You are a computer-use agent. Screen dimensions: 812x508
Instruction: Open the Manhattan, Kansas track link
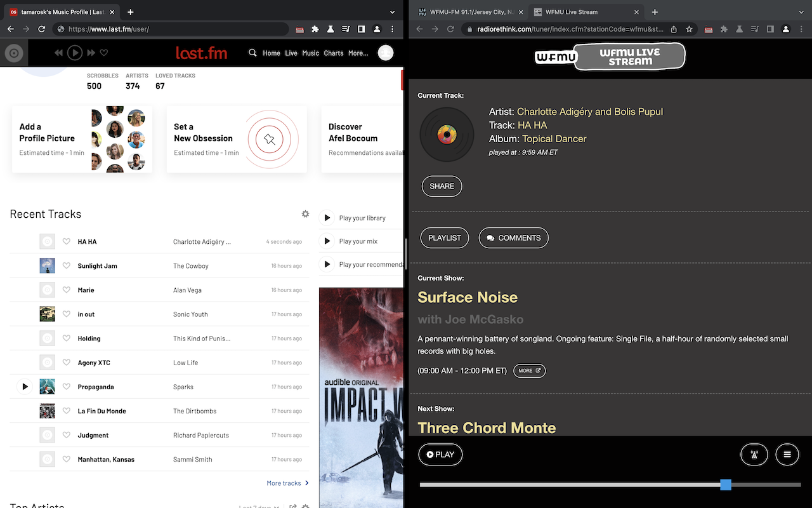pos(106,460)
